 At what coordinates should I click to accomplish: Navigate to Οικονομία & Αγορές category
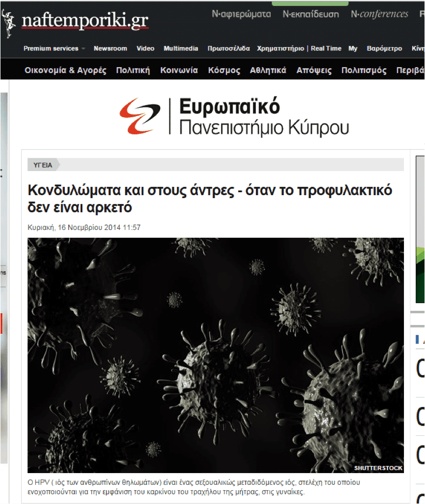[x=65, y=71]
